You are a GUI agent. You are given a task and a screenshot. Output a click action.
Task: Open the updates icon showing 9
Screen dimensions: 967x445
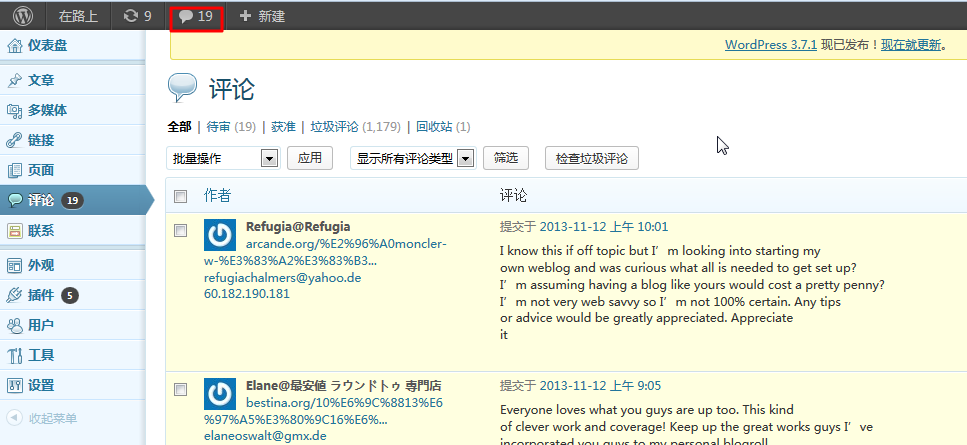click(x=138, y=16)
